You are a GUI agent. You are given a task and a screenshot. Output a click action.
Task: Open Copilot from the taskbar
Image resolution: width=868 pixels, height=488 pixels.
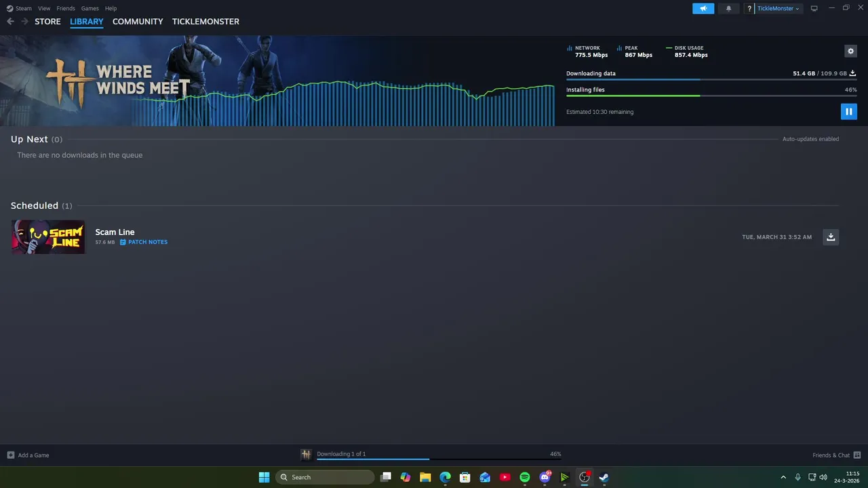click(406, 477)
